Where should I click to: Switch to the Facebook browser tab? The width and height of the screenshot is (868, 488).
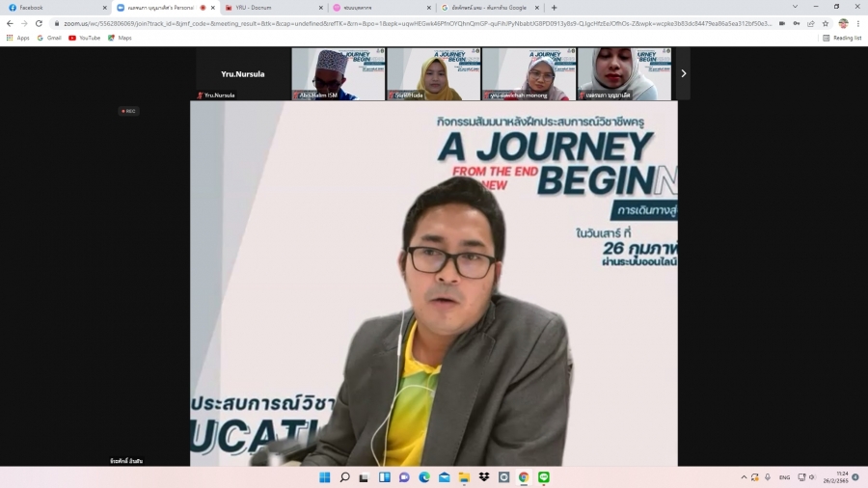[53, 8]
